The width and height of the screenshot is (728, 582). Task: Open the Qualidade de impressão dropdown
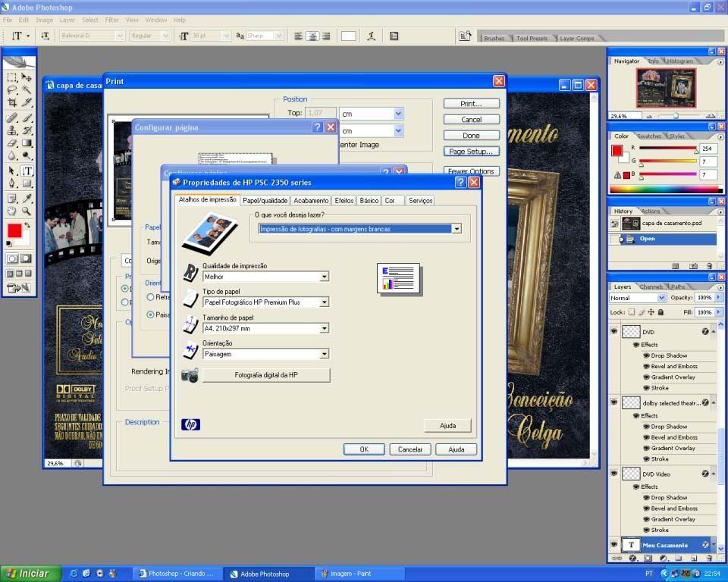point(324,277)
